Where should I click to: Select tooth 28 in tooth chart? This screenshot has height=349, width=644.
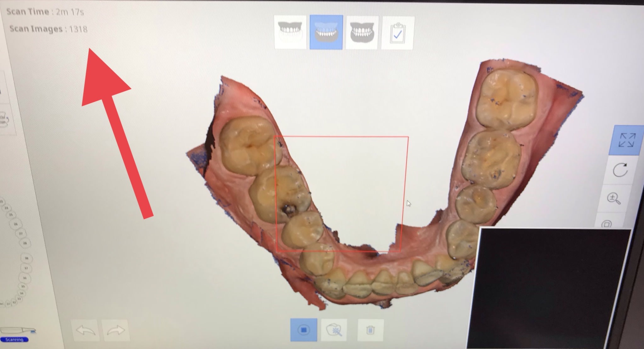pyautogui.click(x=25, y=243)
